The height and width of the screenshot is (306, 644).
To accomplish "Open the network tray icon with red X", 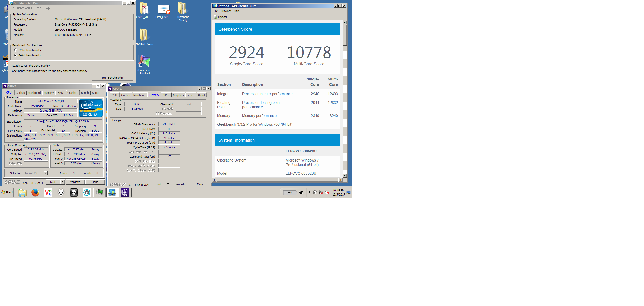I will (321, 192).
